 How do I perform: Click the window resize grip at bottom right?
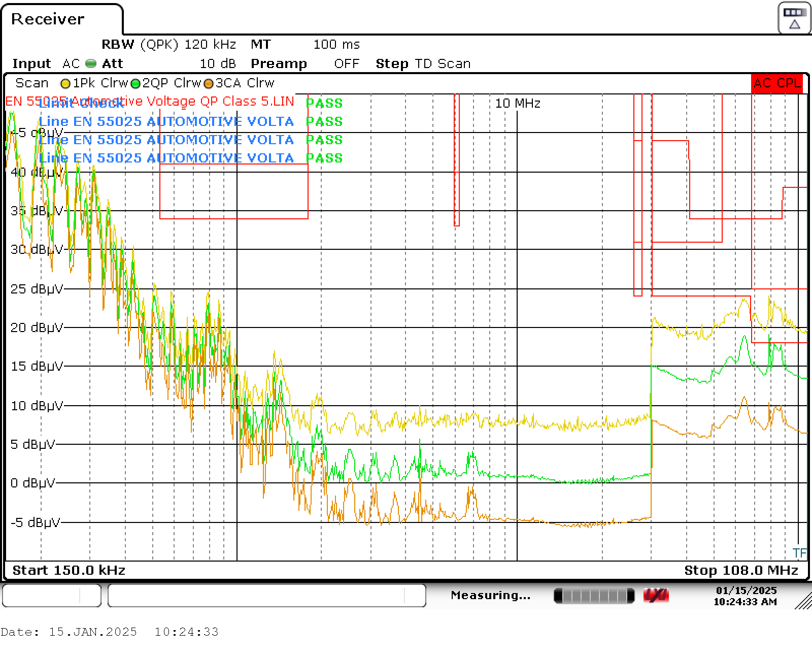(803, 600)
